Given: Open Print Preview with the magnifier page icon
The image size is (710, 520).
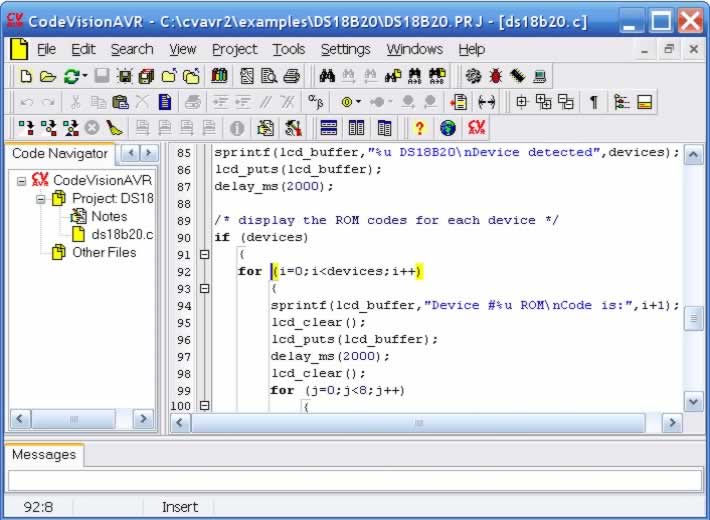Looking at the screenshot, I should click(269, 76).
